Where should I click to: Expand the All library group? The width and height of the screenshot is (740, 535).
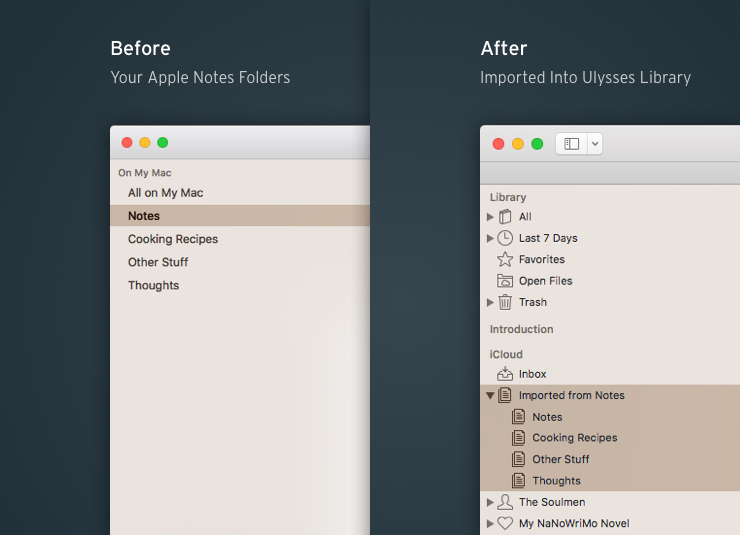click(x=490, y=217)
